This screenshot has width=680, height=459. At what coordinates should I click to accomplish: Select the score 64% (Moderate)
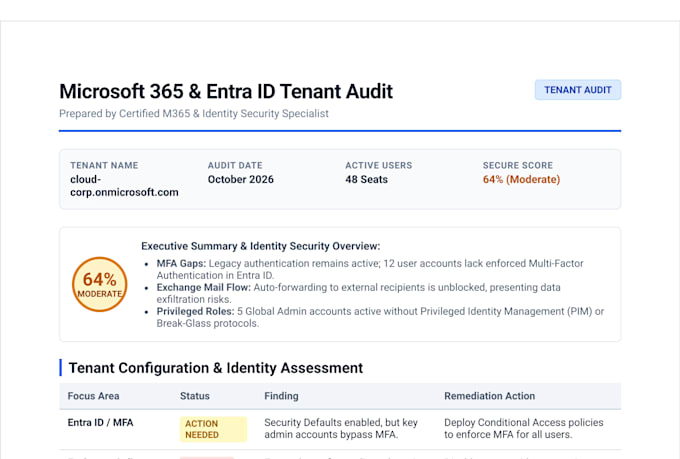521,180
